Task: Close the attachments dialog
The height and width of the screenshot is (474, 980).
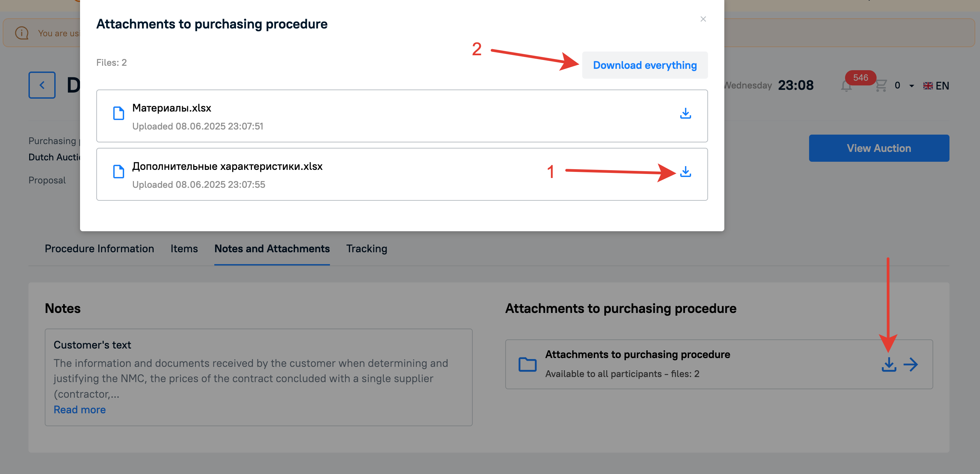Action: pos(703,19)
